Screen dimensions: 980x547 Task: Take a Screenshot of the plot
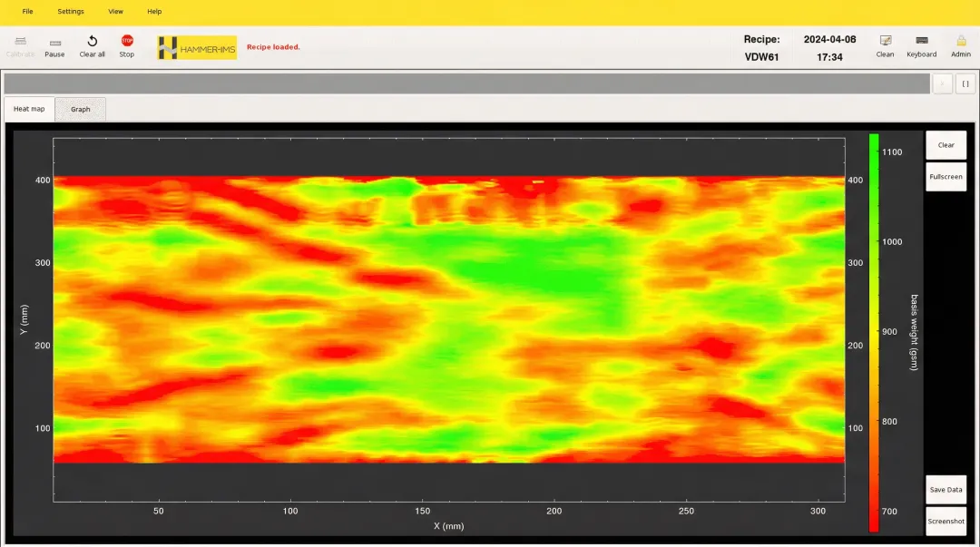coord(946,522)
